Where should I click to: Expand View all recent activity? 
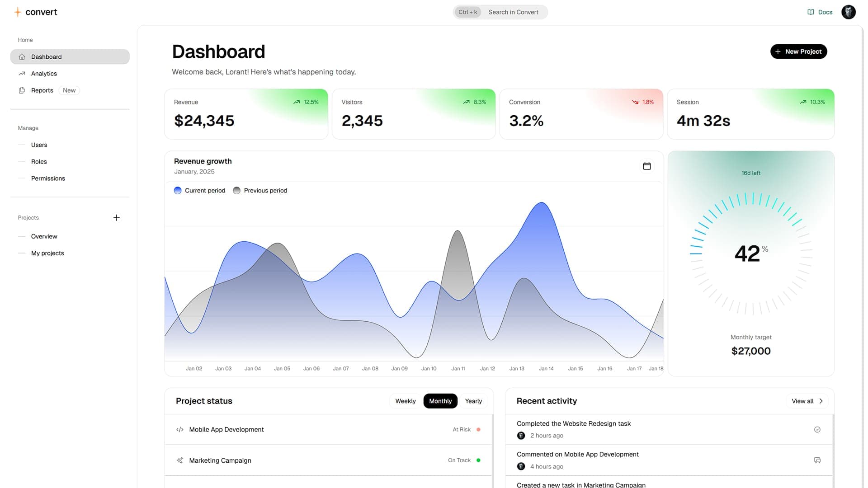807,401
